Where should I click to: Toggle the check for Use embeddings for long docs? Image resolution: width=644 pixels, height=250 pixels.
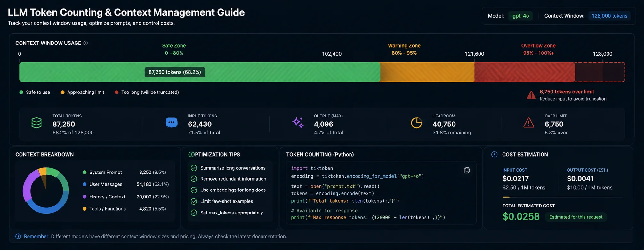pyautogui.click(x=194, y=190)
